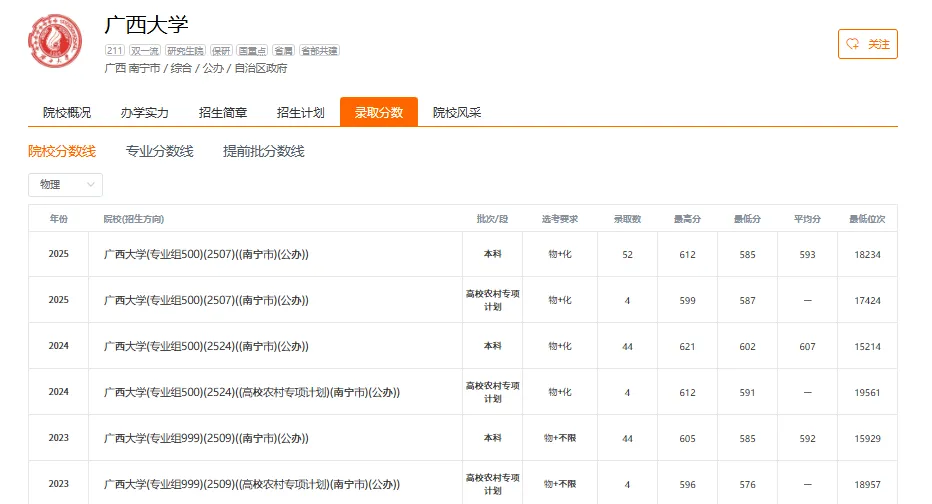Click 专业组500 (2524) 高校农村专项计划 row name
932x504 pixels.
click(252, 392)
